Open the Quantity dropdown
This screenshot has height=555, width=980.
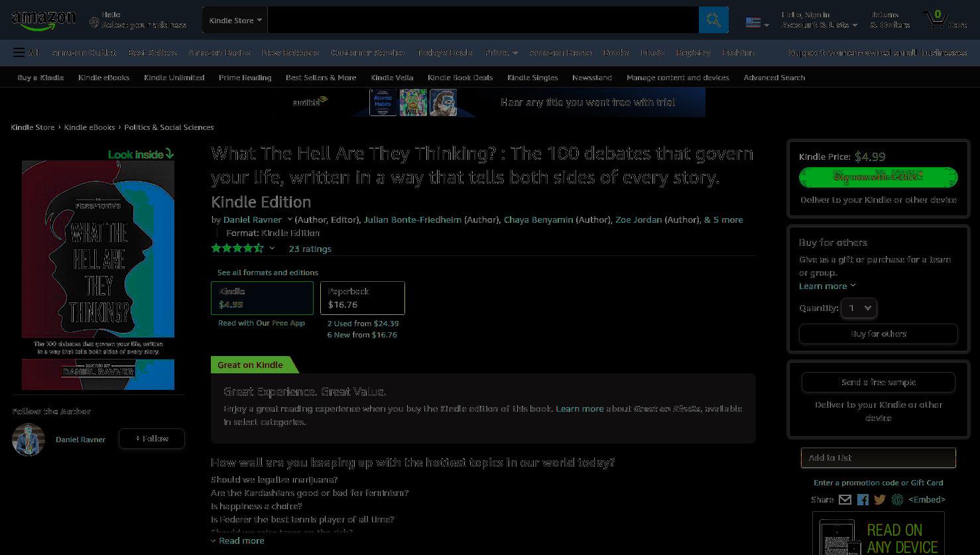click(x=859, y=308)
